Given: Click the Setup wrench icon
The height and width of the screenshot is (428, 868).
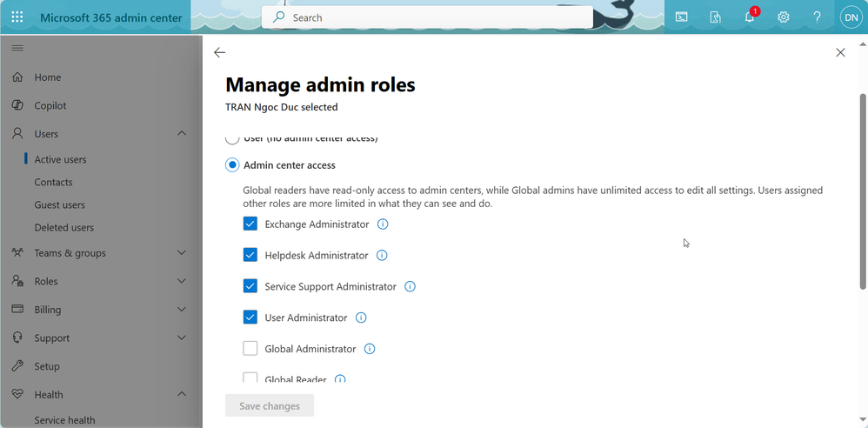Looking at the screenshot, I should coord(17,365).
